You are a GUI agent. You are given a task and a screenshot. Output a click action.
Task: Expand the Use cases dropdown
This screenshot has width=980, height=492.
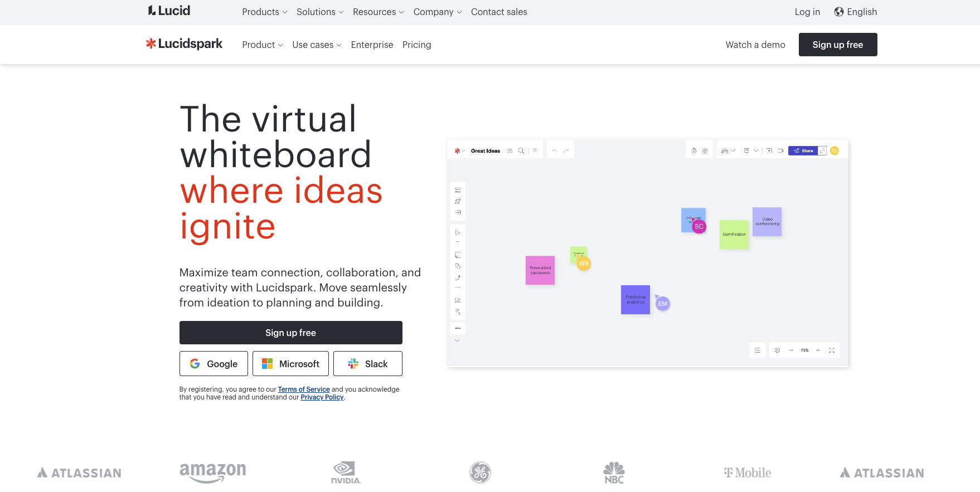[317, 45]
